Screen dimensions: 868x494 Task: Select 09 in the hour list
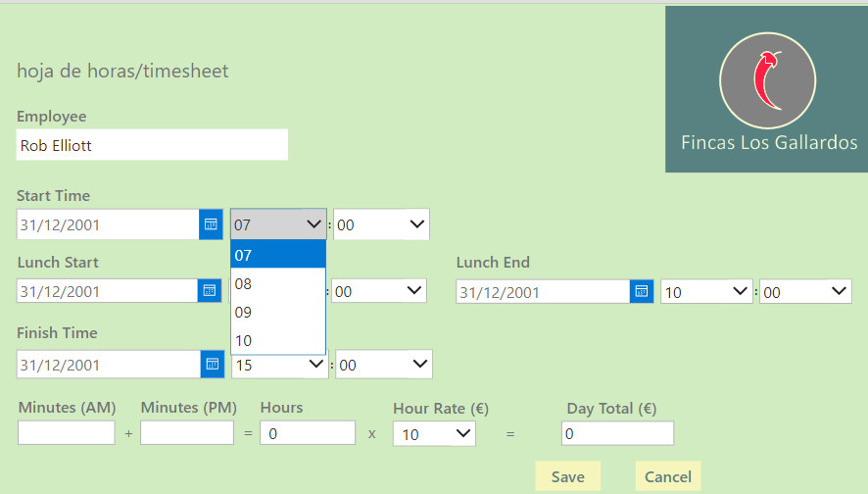pos(277,313)
